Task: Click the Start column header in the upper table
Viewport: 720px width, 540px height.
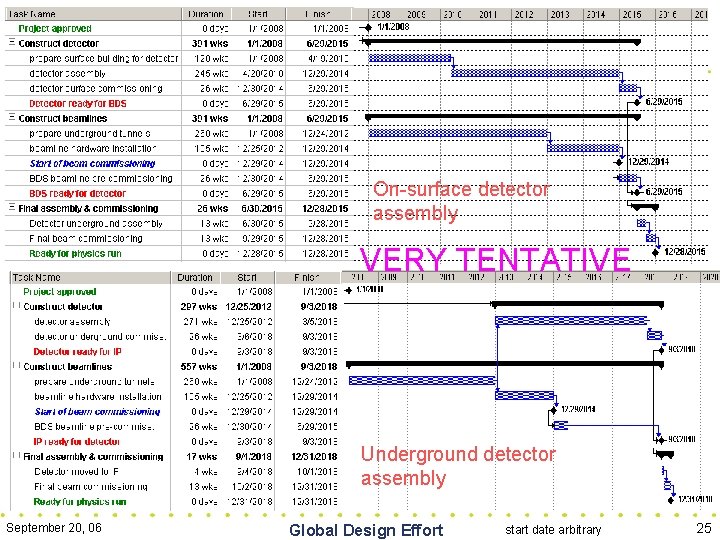Action: click(258, 14)
